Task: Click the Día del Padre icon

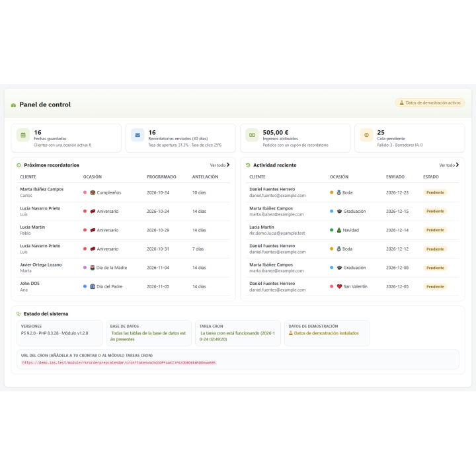Action: [93, 286]
